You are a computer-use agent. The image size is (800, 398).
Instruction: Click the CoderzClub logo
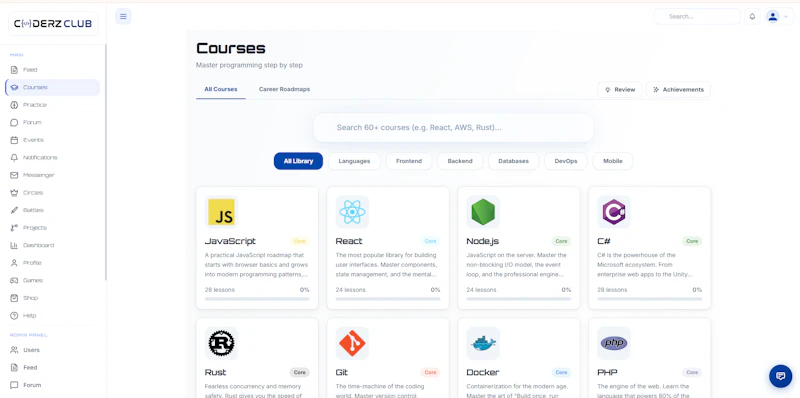point(53,23)
